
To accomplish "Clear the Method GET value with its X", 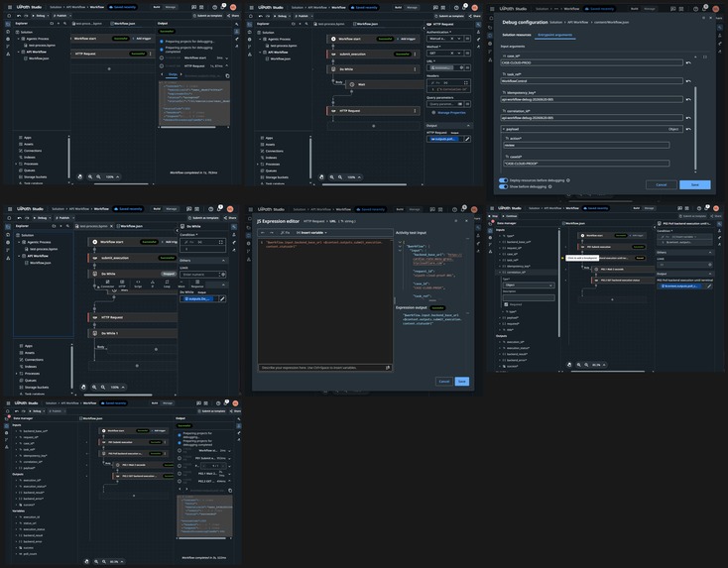I will pos(451,53).
